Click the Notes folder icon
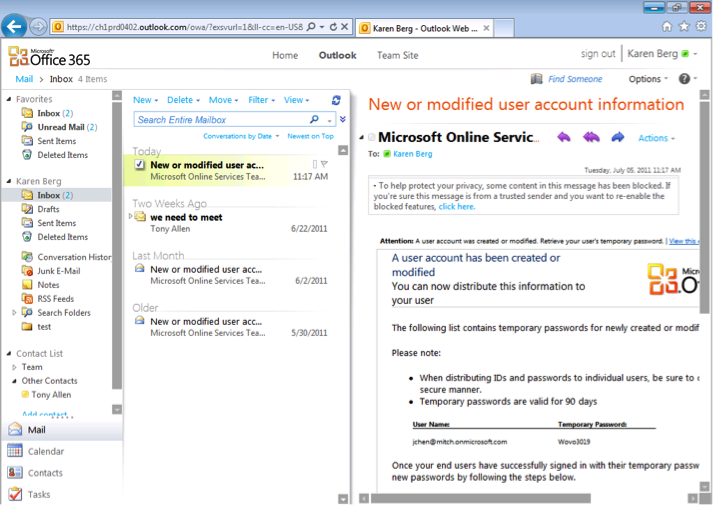Viewport: 713px width, 505px height. pos(27,285)
